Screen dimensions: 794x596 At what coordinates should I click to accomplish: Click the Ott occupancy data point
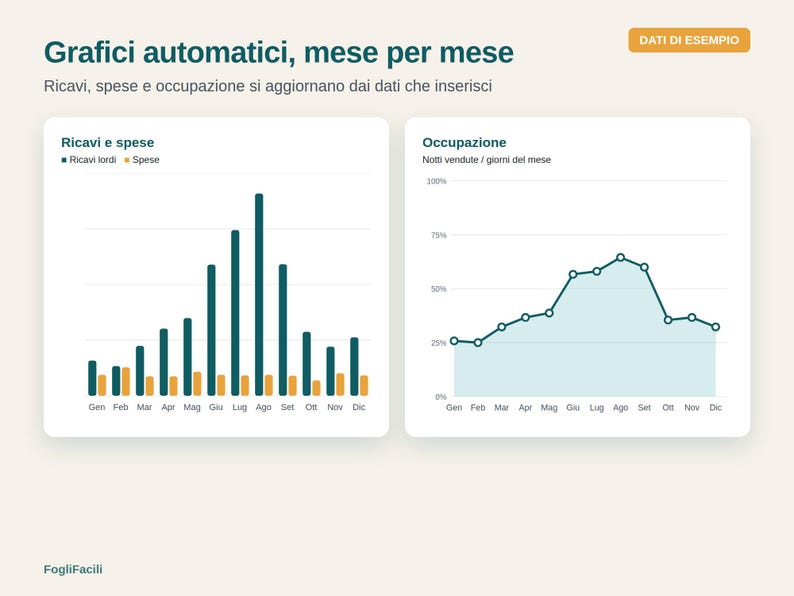(x=668, y=320)
